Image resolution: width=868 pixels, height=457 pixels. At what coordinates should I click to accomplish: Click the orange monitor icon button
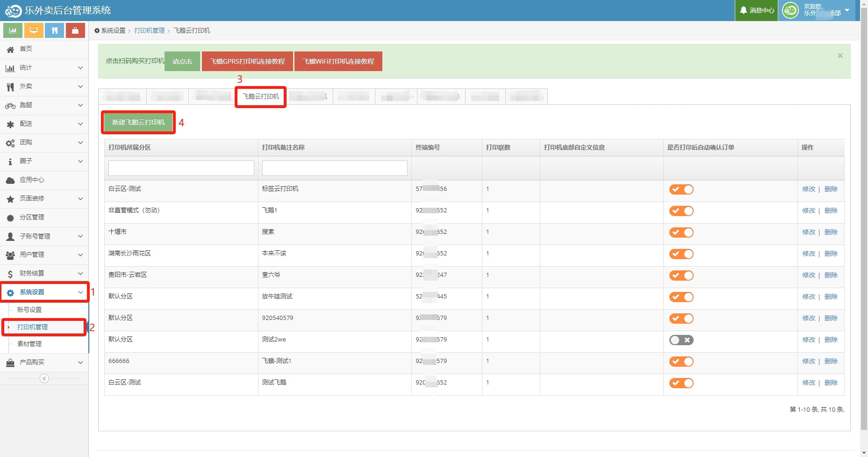34,30
